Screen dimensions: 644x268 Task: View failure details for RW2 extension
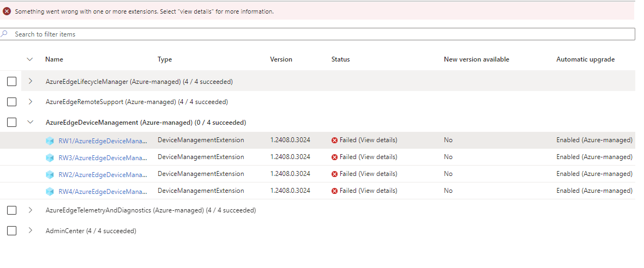(369, 174)
